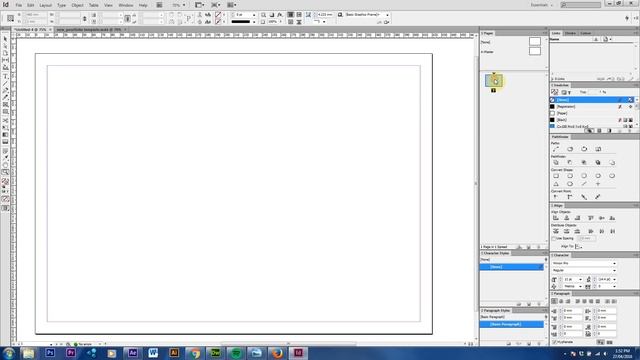Screen dimensions: 640x360
Task: Open the Window menu
Action: pyautogui.click(x=126, y=5)
